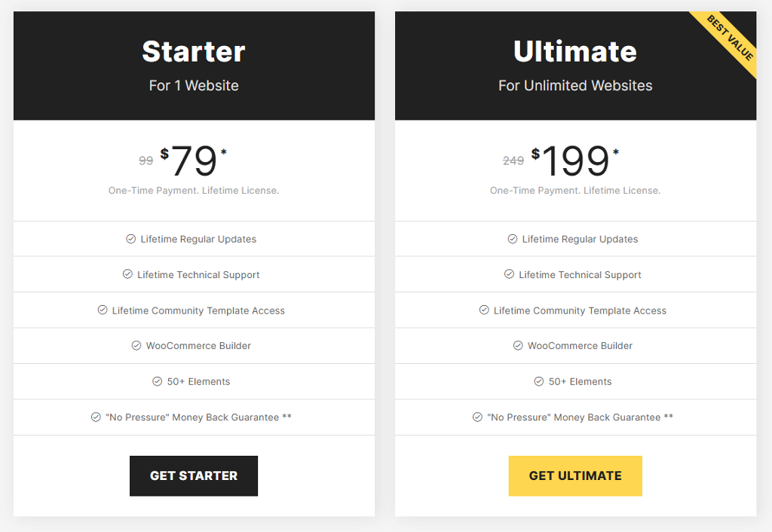Click check icon beside Starter 50+ Elements
This screenshot has height=532, width=772.
point(158,381)
